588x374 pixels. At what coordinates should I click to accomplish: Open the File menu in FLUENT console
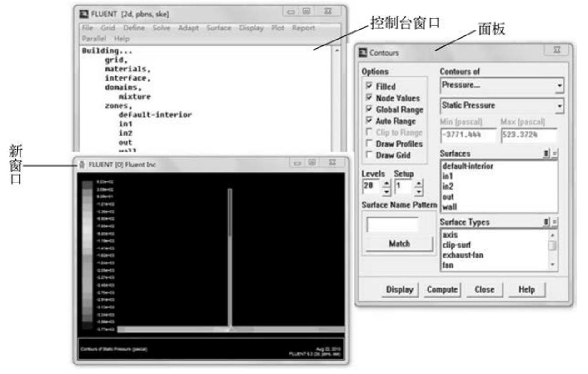point(88,28)
